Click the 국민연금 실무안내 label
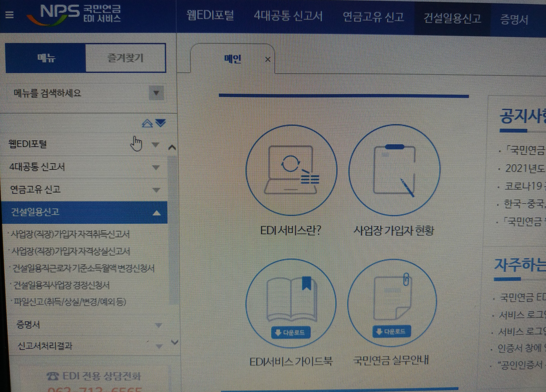This screenshot has height=392, width=546. click(x=391, y=360)
